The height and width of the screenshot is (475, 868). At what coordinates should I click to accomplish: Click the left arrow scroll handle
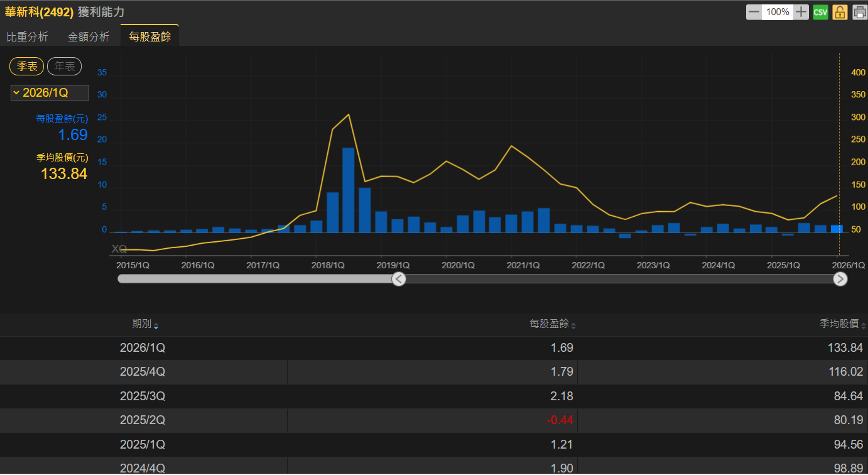click(x=399, y=279)
